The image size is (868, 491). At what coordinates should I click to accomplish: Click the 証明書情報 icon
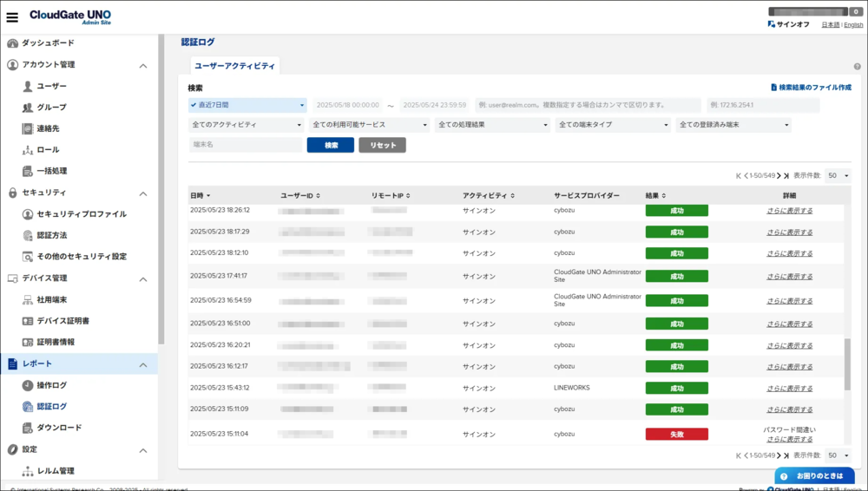pos(28,342)
